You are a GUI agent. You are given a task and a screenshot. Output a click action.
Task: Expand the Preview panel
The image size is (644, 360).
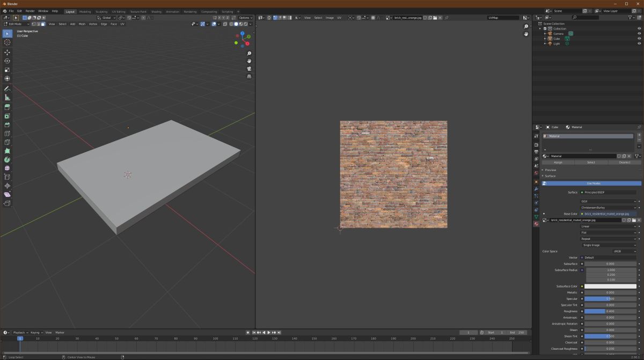(x=551, y=170)
